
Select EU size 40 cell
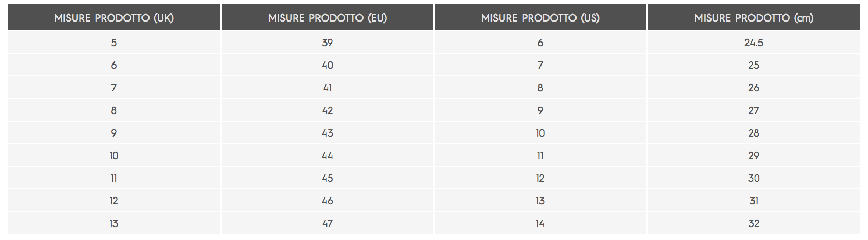pos(328,65)
